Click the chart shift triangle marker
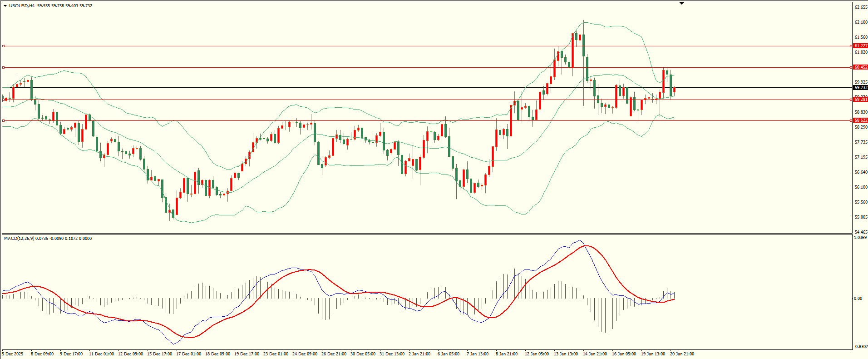This screenshot has height=359, width=868. tap(681, 3)
